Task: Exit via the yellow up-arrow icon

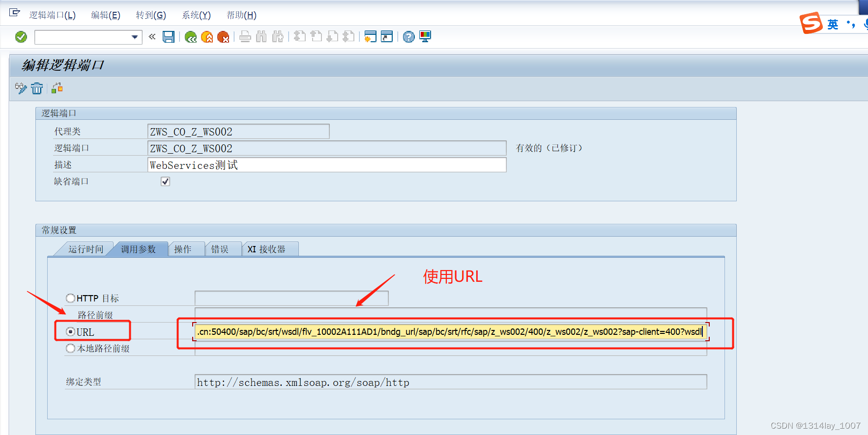Action: coord(207,37)
